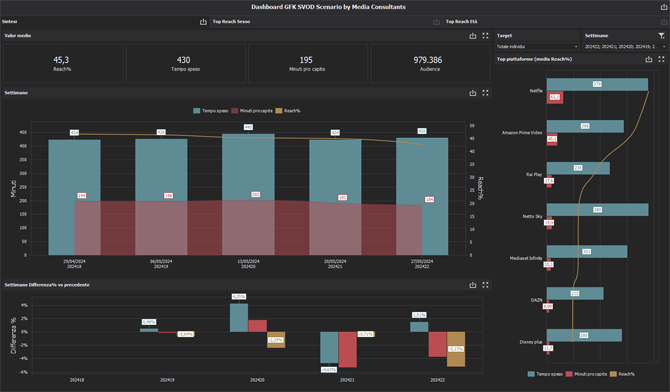Maximize the Settimane chart panel

(x=485, y=93)
